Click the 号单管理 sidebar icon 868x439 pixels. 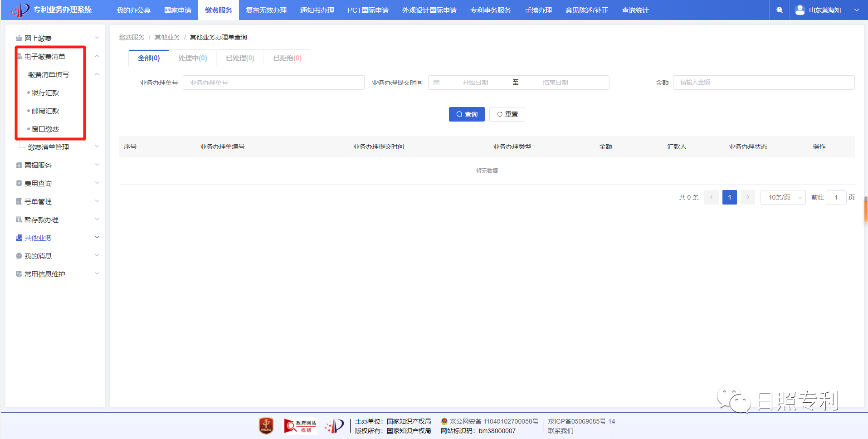[x=19, y=202]
